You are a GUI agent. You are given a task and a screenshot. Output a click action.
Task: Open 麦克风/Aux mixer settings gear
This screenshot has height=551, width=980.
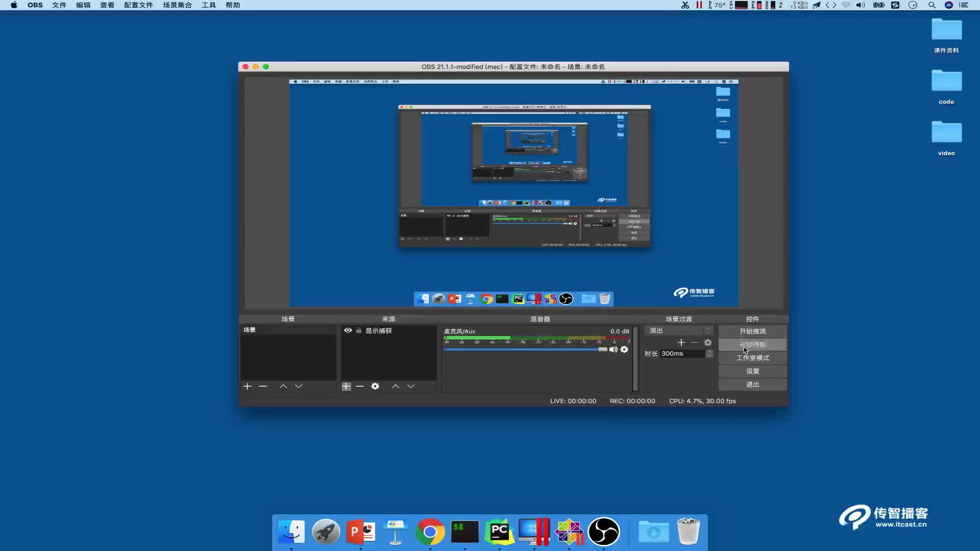pyautogui.click(x=624, y=349)
